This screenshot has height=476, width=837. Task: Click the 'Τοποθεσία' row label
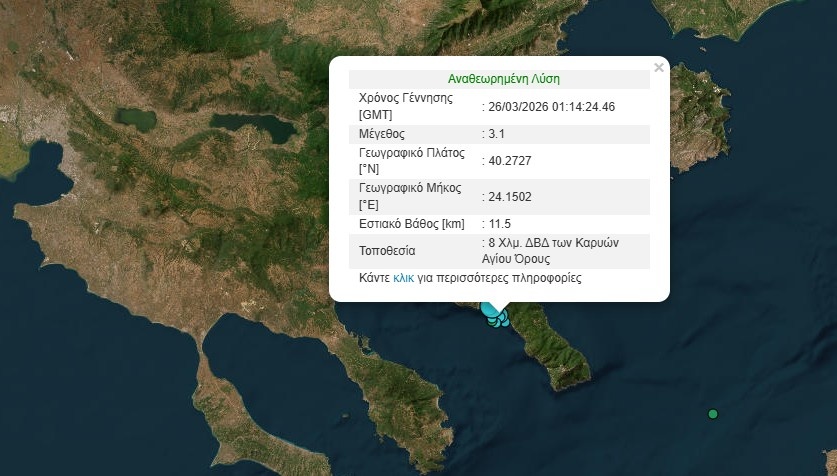(x=386, y=250)
